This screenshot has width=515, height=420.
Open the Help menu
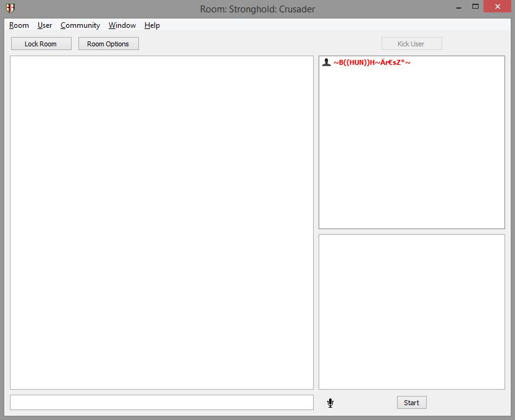(152, 25)
